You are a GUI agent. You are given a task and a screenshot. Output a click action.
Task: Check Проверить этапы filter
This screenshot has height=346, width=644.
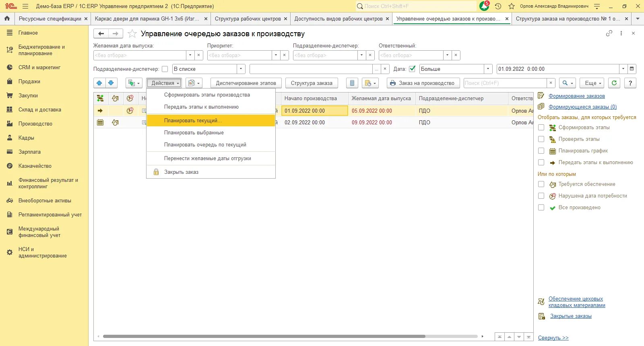pos(541,139)
